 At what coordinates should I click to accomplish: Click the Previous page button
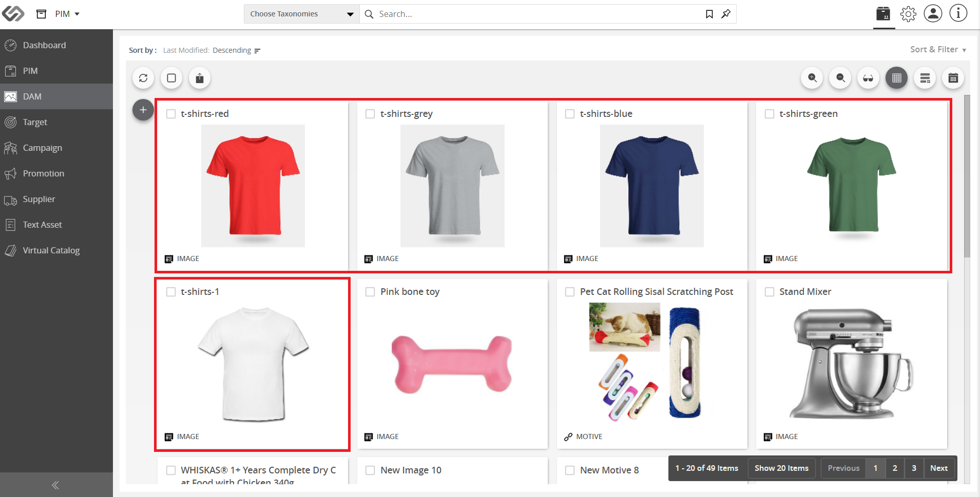(x=843, y=468)
